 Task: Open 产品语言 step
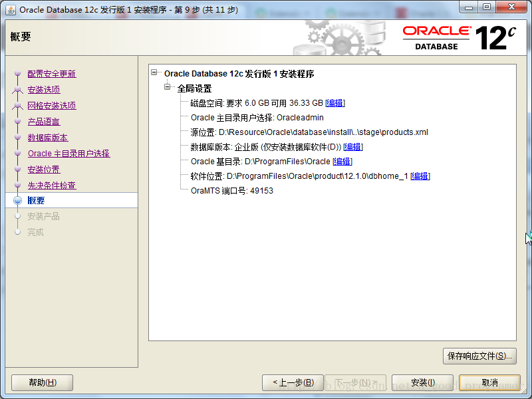click(44, 122)
